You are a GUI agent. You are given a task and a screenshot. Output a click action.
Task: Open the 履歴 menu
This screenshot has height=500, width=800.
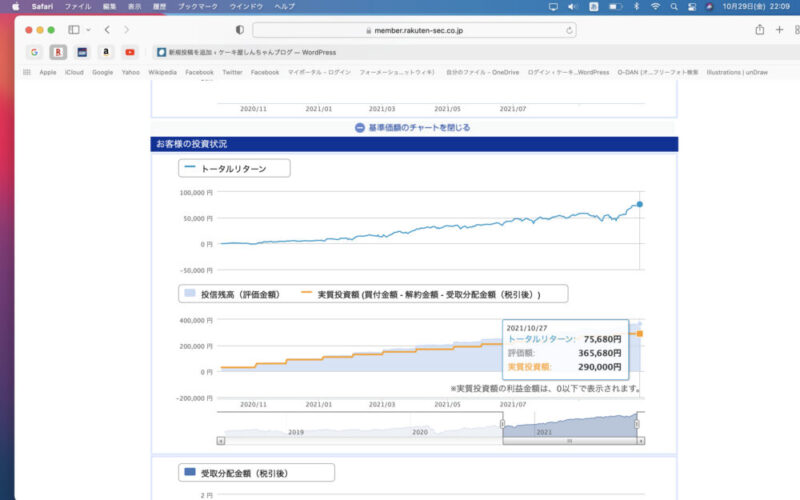[x=160, y=7]
